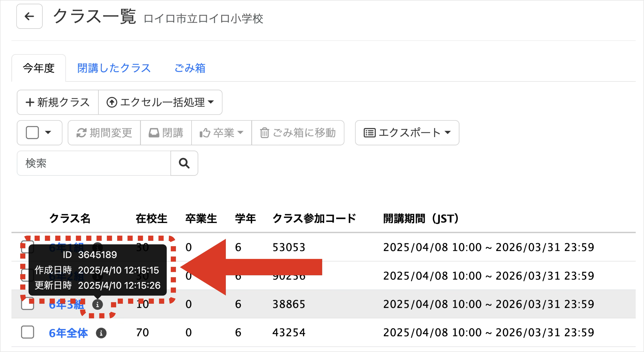
Task: Select the 今年度 tab
Action: coord(39,68)
